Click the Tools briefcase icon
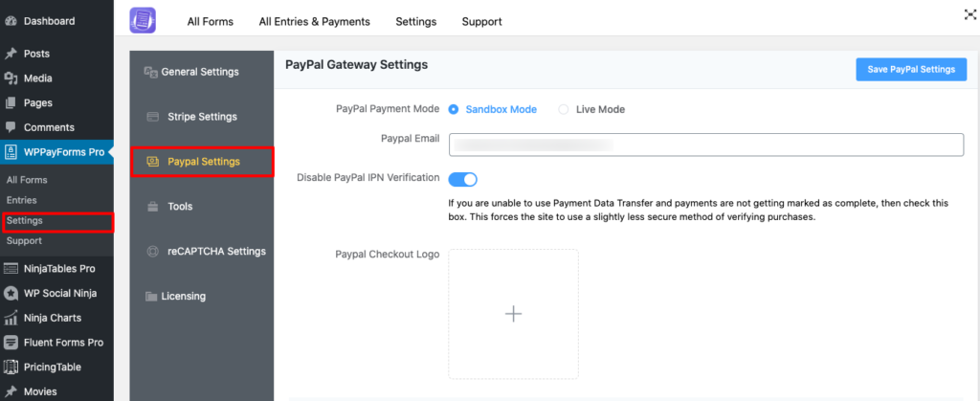Viewport: 980px width, 401px height. pyautogui.click(x=151, y=206)
